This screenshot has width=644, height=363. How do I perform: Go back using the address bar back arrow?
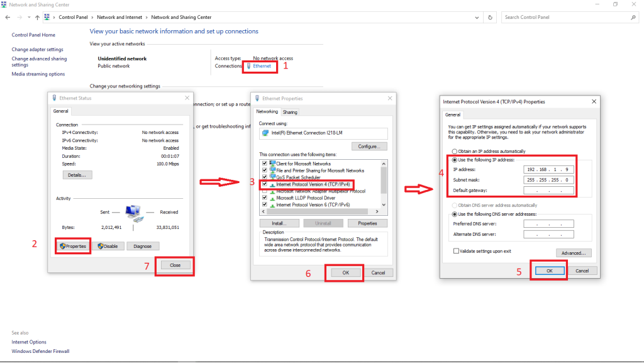coord(8,17)
